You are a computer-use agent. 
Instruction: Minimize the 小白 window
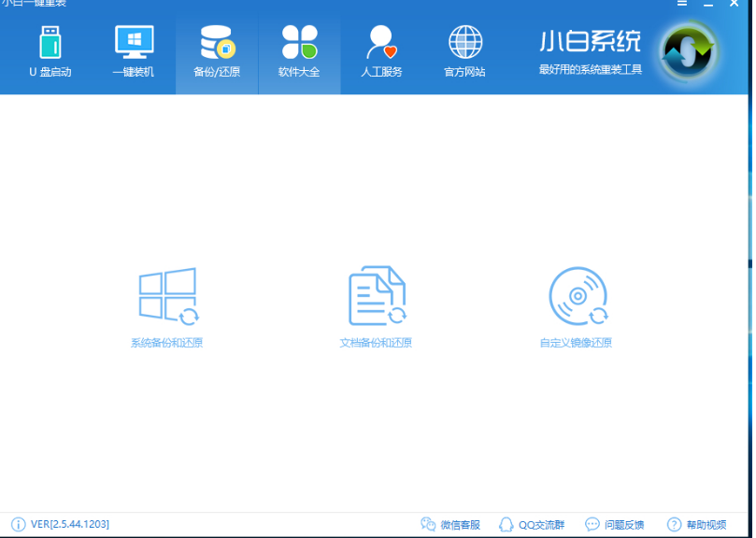point(708,4)
